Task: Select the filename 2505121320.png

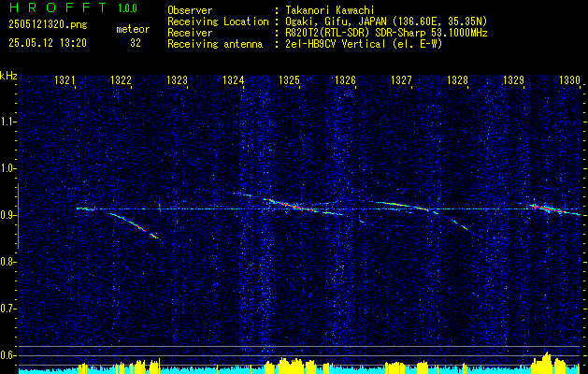Action: click(x=48, y=25)
